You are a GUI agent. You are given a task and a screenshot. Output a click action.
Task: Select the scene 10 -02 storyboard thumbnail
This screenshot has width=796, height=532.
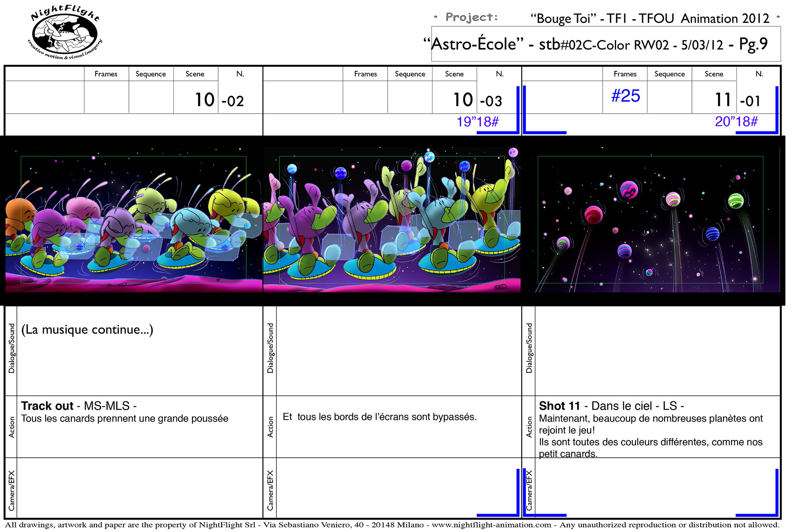[133, 220]
